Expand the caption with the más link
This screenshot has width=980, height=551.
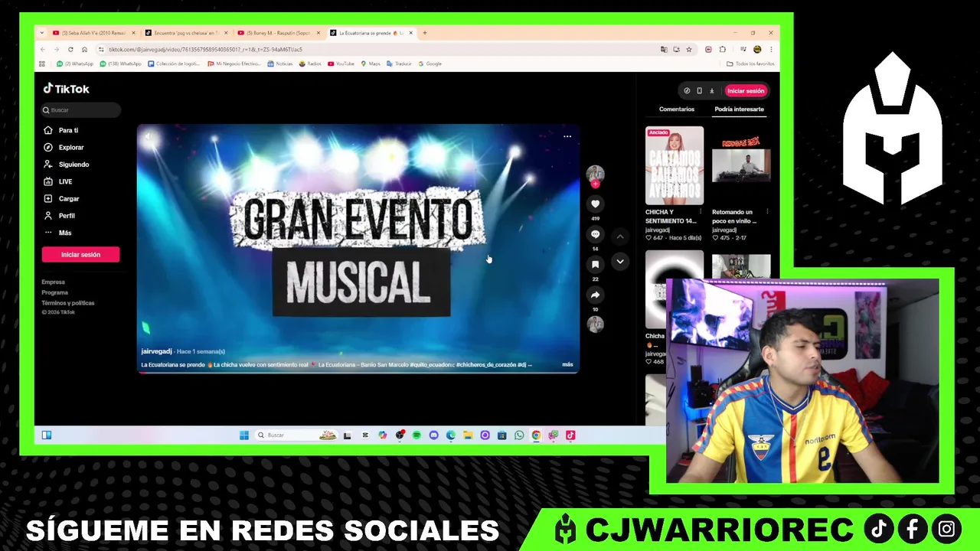(x=567, y=364)
